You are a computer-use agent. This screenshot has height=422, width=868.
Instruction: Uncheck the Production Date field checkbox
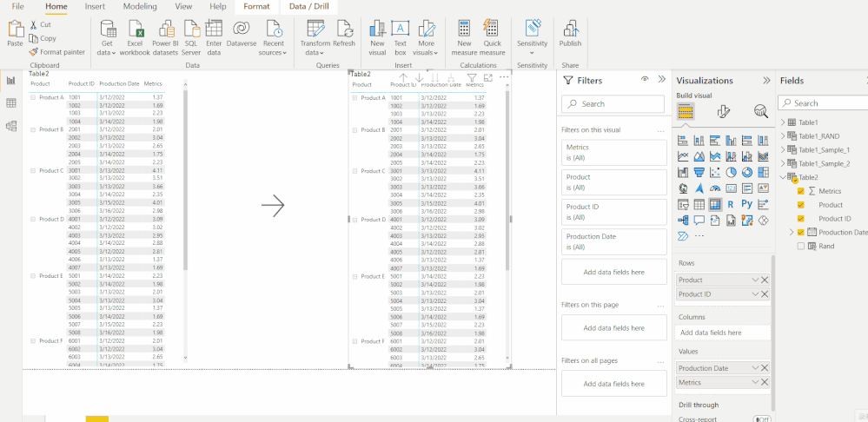(x=800, y=233)
